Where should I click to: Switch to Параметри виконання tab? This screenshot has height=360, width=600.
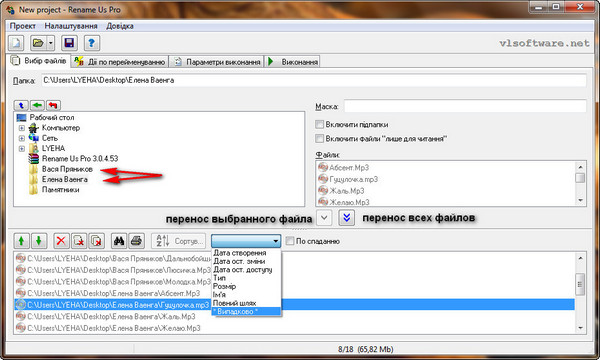(x=217, y=62)
